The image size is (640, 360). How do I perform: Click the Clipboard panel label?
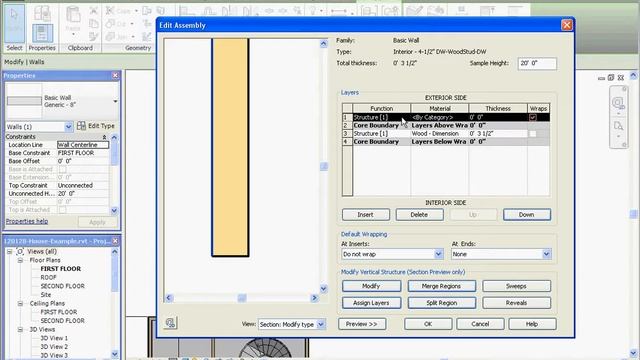(x=80, y=48)
